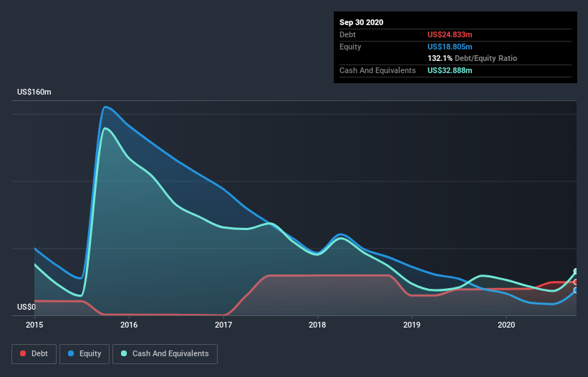Click the US$160m y-axis label

(34, 92)
